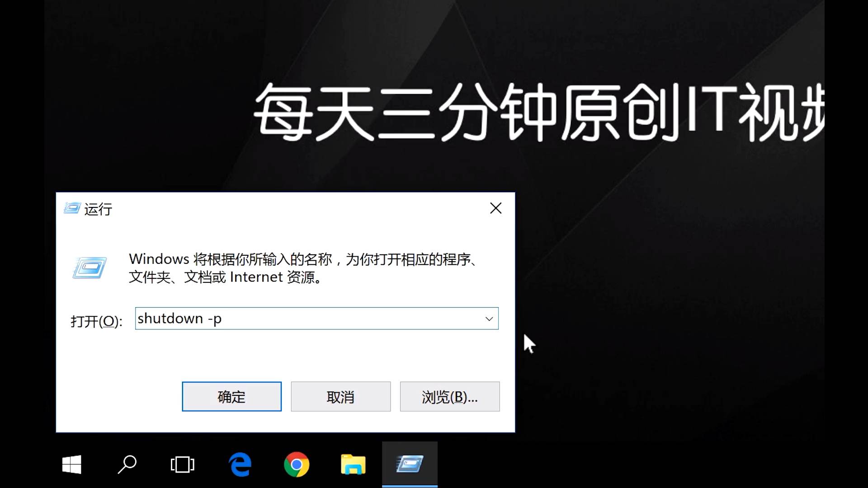The height and width of the screenshot is (488, 868).
Task: Click the 浏览(B)... browse button
Action: [450, 397]
